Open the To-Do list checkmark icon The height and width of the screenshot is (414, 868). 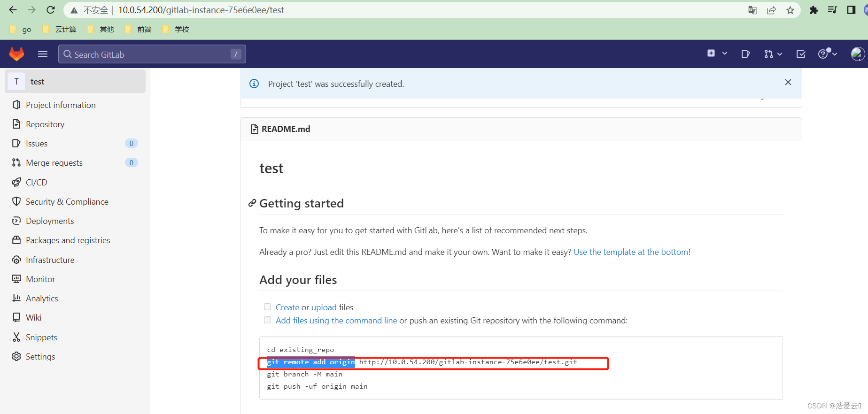click(x=801, y=54)
